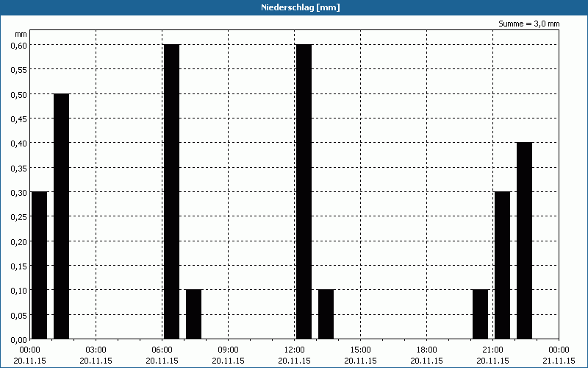Select the 0,60 bar at 12:00
588x368 pixels.
pyautogui.click(x=304, y=192)
